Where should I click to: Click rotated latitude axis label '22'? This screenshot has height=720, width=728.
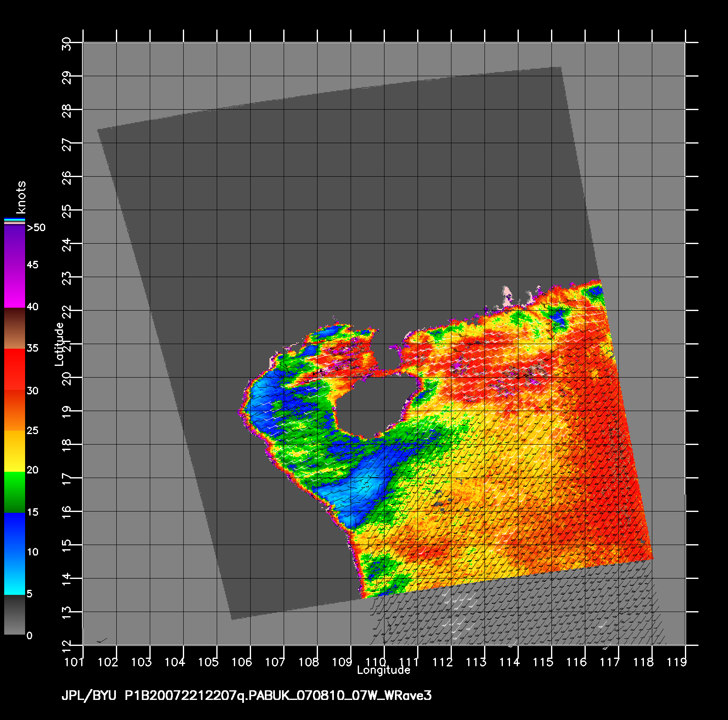67,312
